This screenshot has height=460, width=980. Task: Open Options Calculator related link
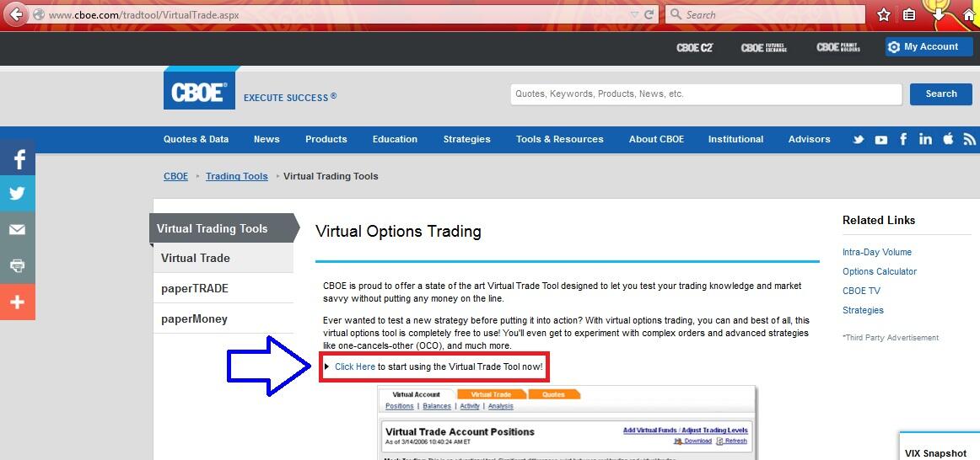coord(880,271)
